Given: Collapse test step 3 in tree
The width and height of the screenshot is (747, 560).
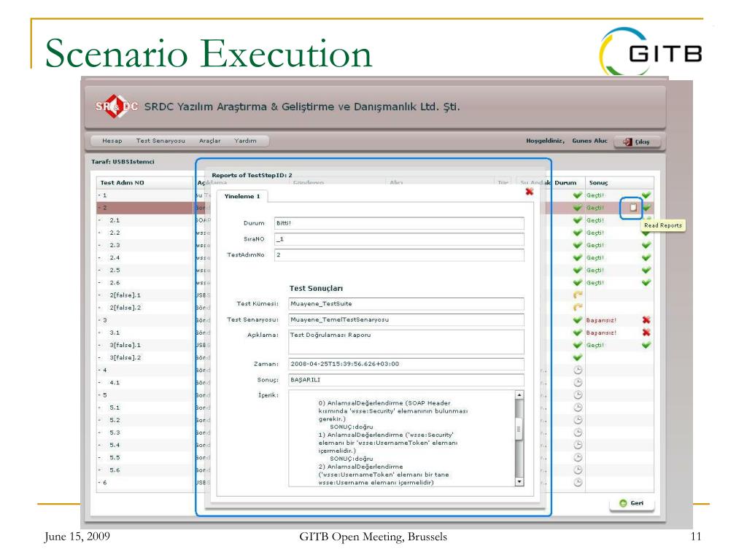Looking at the screenshot, I should tap(98, 320).
